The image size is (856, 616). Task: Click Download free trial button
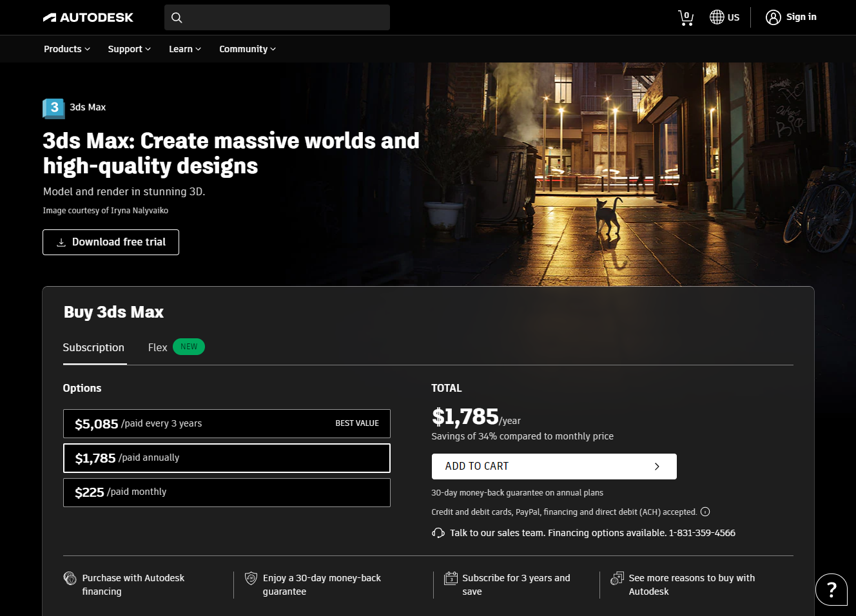(x=111, y=242)
